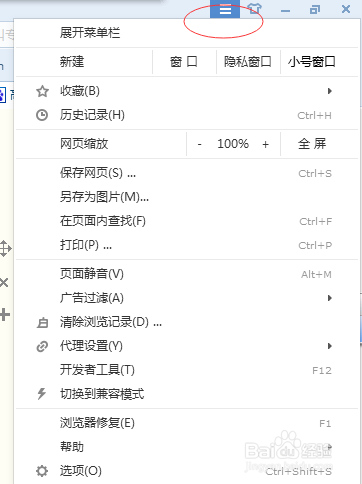Click the gear icon beside 选项(O)
The height and width of the screenshot is (484, 362).
click(x=42, y=471)
